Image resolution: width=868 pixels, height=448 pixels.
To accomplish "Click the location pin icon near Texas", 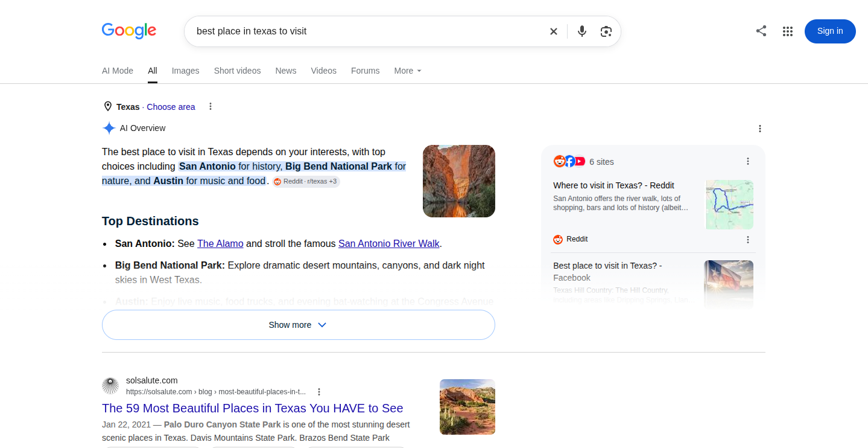I will tap(108, 106).
